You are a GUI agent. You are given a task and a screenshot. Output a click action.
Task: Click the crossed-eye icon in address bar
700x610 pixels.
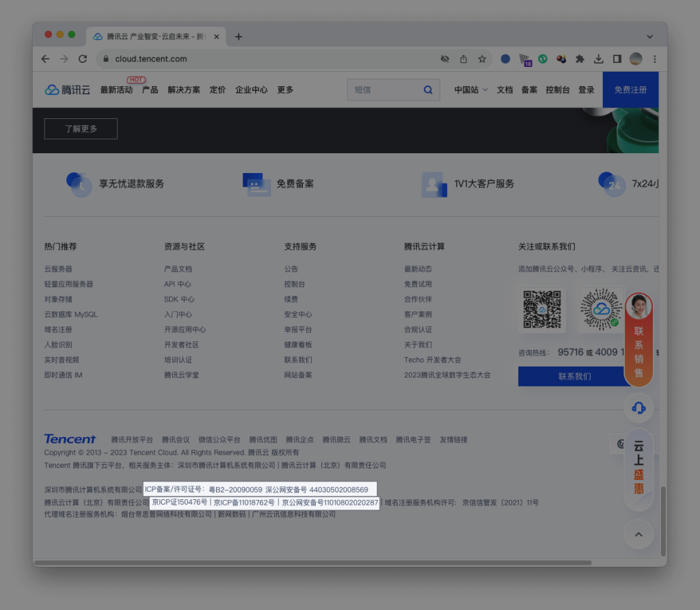coord(444,59)
